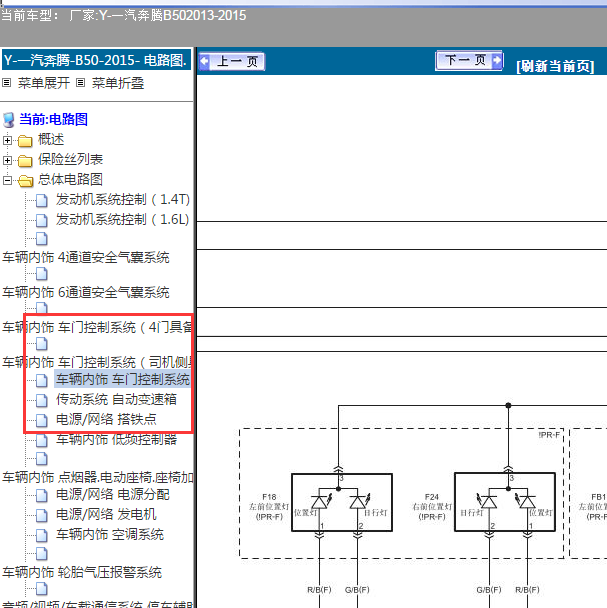Open 车门控制系统 (司机侧 entry
Viewport: 607px width, 608px height.
click(x=97, y=362)
